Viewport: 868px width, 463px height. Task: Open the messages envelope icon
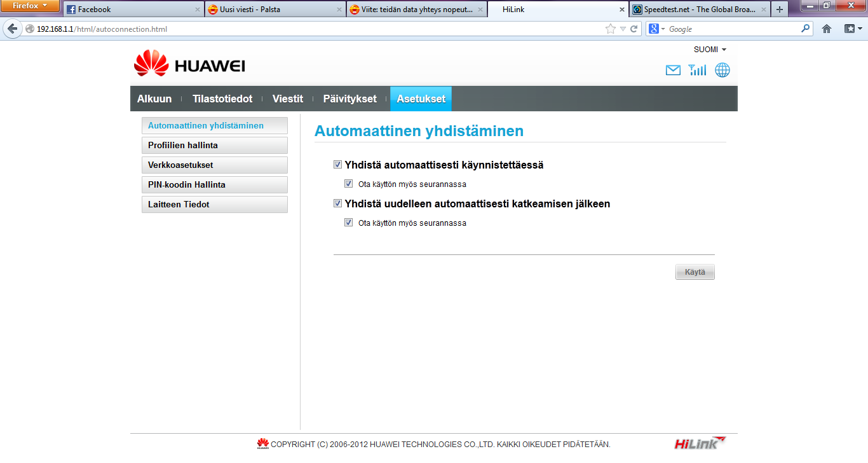pos(673,70)
